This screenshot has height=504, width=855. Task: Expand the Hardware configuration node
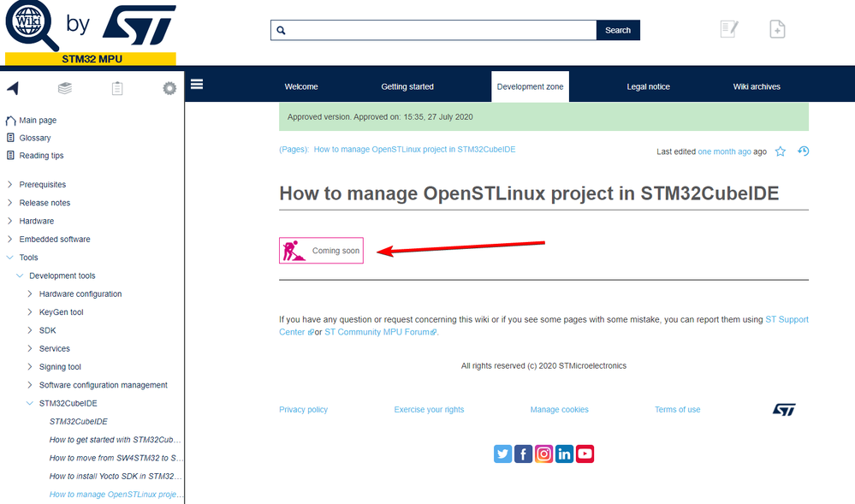coord(30,294)
